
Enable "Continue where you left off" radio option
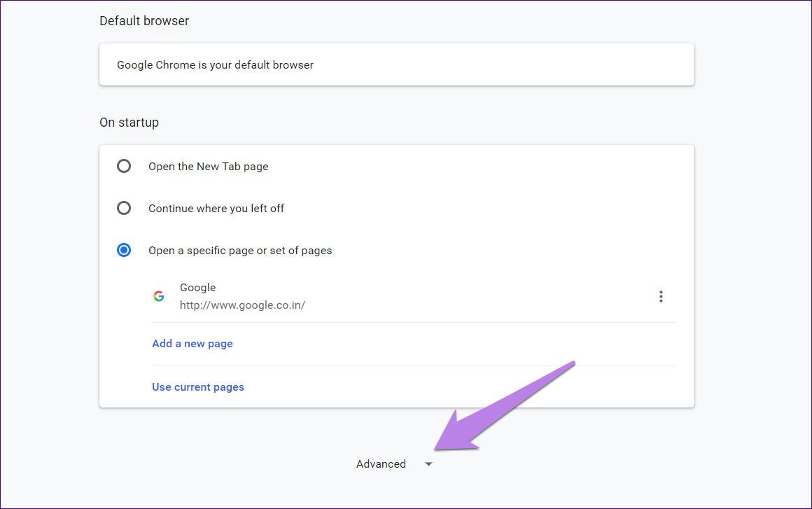(x=124, y=208)
